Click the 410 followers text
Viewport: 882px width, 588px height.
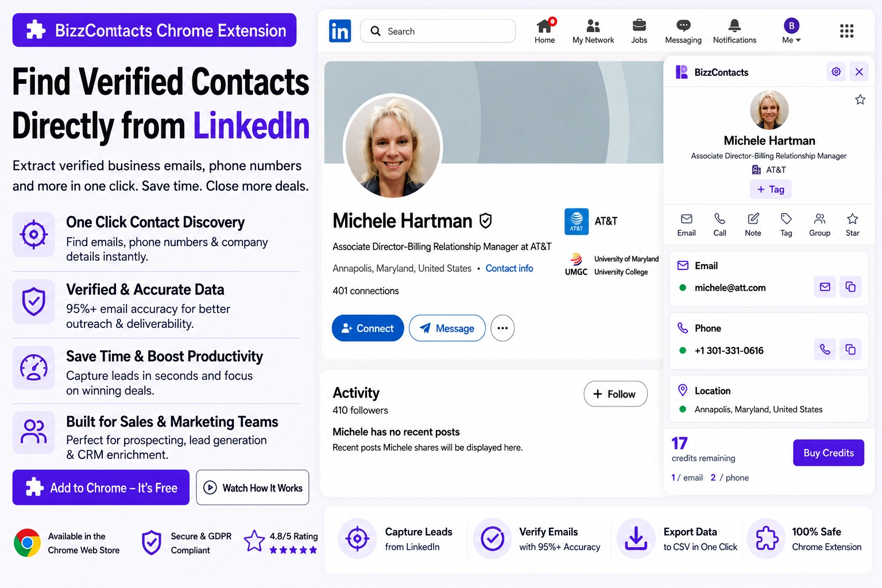[x=360, y=410]
